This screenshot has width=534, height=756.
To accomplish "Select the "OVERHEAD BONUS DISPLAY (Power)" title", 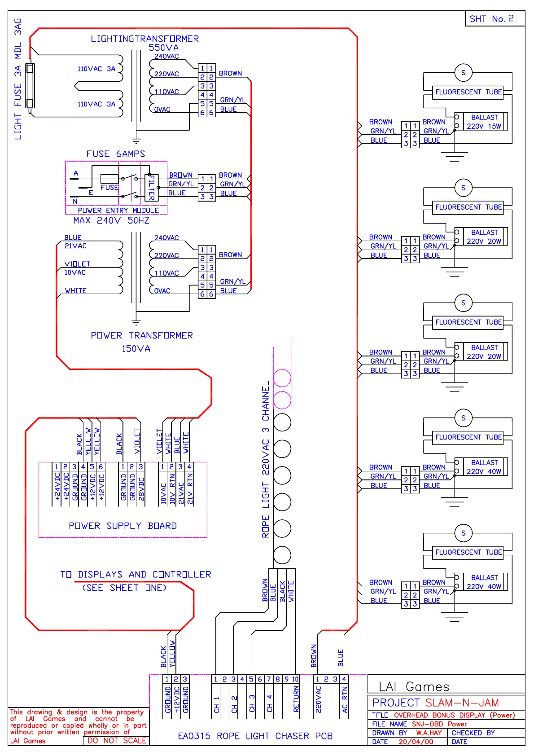I will point(454,715).
